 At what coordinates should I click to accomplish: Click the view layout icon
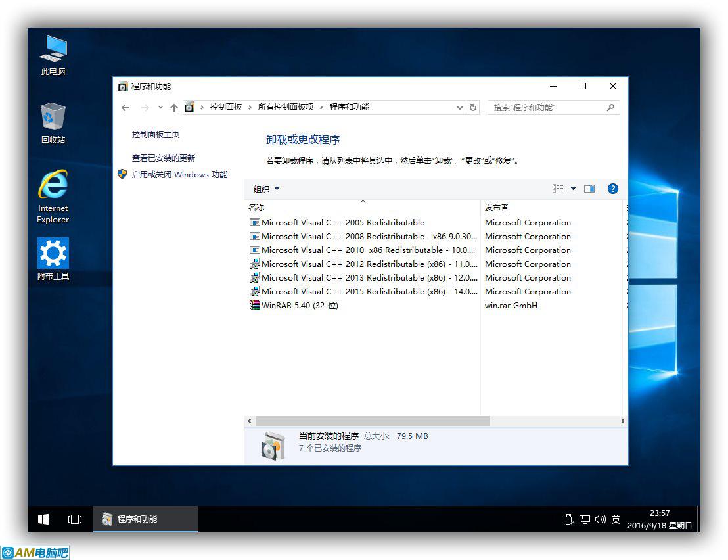tap(558, 189)
